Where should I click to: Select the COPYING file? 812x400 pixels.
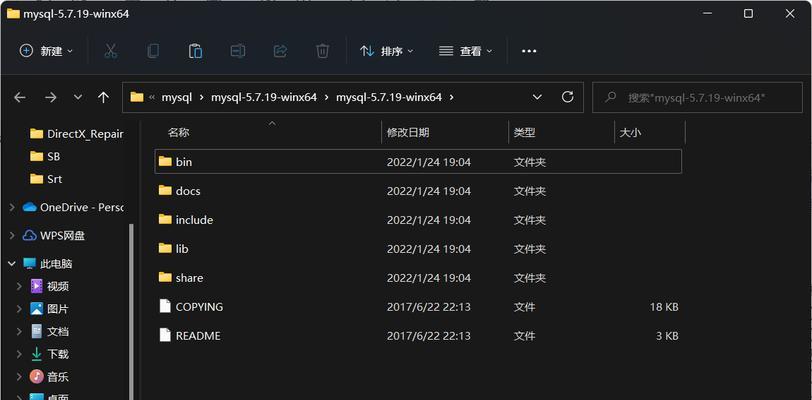pos(418,307)
